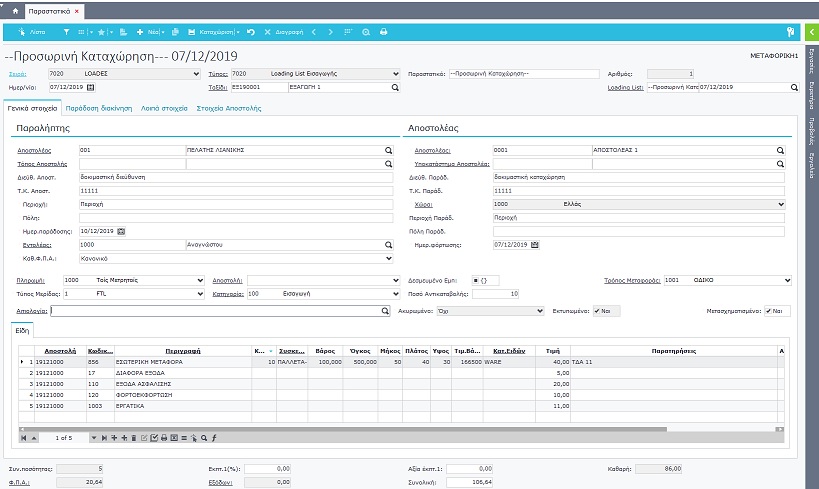Viewport: 819px width, 489px height.
Task: Toggle the Εκτυπωμένο checkbox
Action: point(598,311)
